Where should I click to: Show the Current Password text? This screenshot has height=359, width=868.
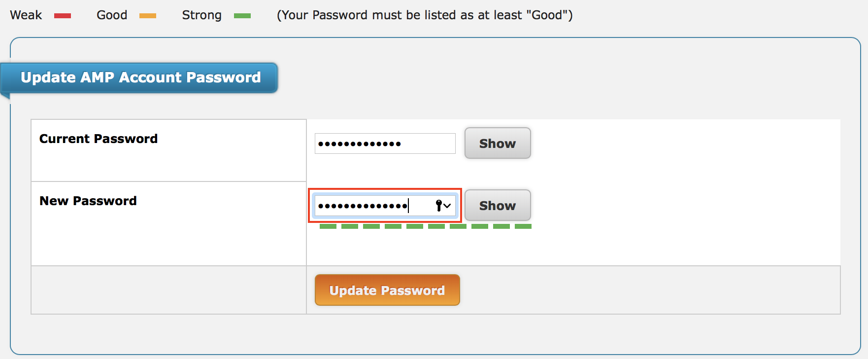(497, 144)
